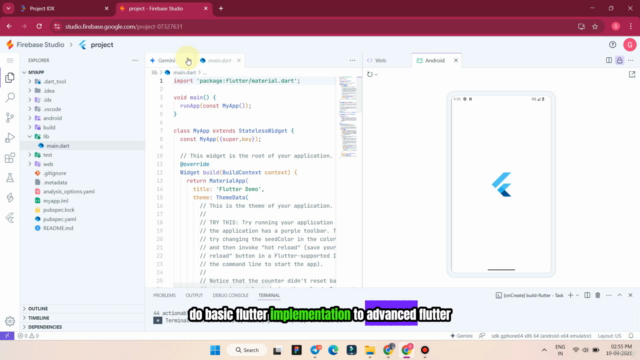Collapse the MYAPP root folder
Image resolution: width=640 pixels, height=360 pixels.
click(x=24, y=72)
